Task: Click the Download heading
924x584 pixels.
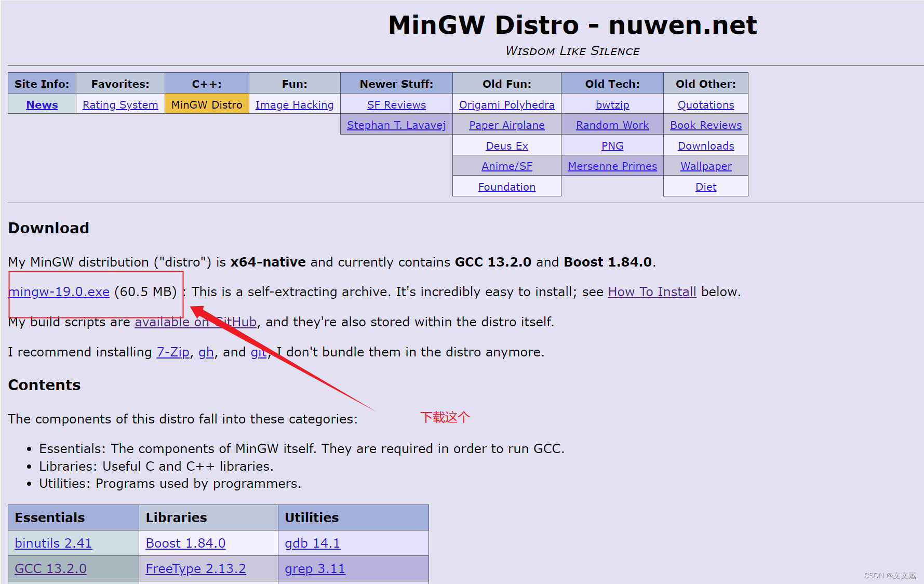Action: click(x=49, y=228)
